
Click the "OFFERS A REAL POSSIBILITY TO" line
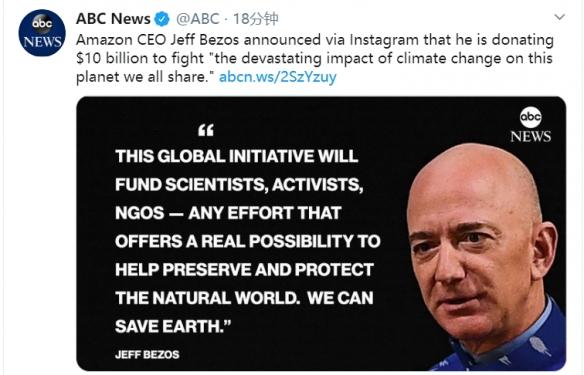coord(248,241)
